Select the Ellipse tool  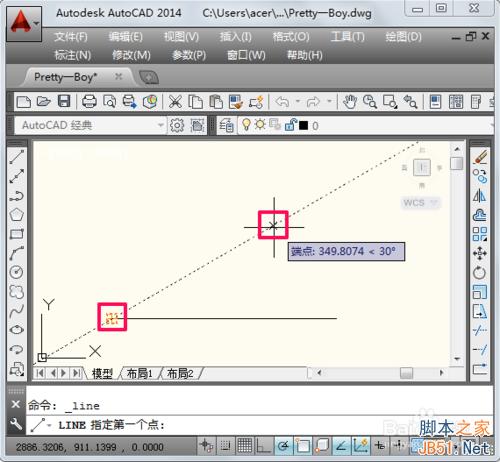click(x=16, y=330)
